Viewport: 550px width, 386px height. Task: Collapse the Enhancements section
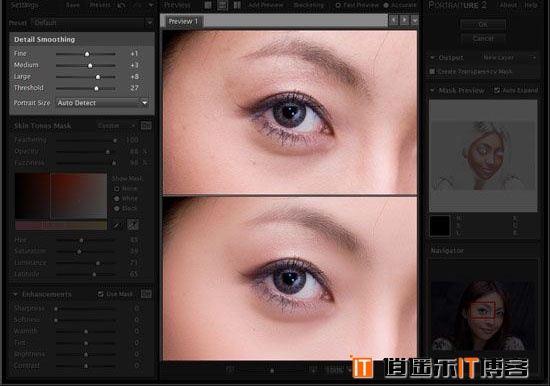(15, 294)
